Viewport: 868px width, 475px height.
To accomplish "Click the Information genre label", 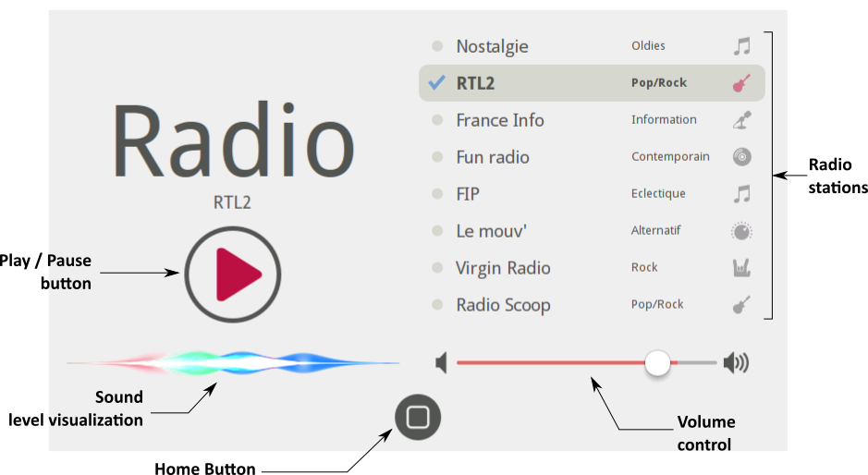I will click(664, 119).
